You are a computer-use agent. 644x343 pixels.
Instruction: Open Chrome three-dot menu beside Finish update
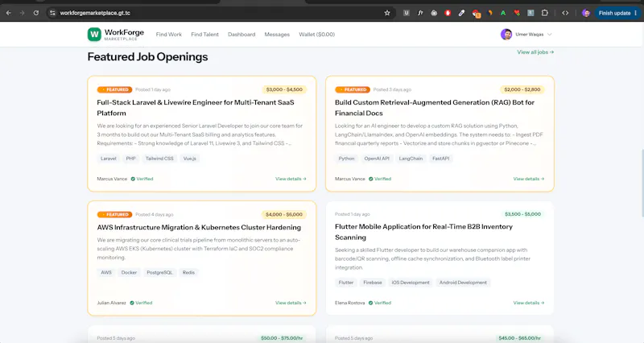coord(636,13)
